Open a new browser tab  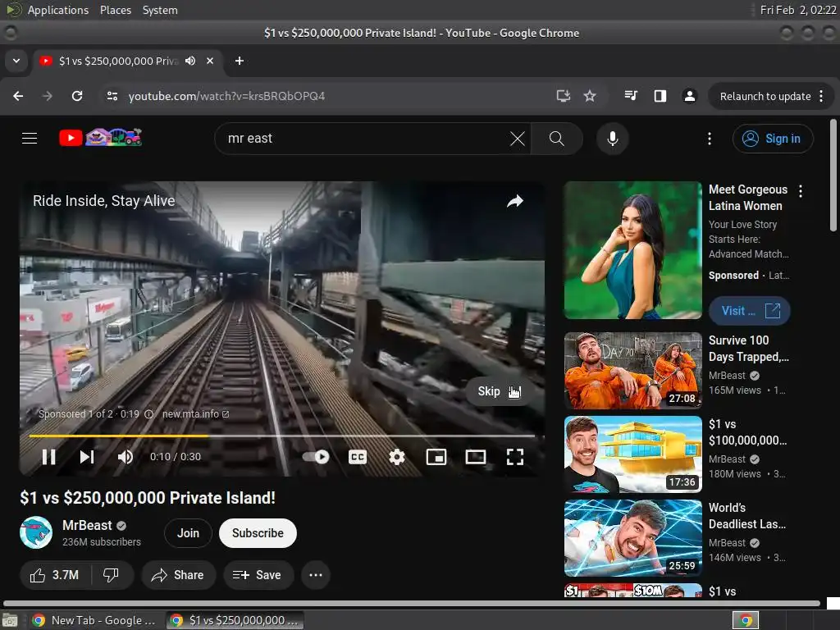pos(240,61)
